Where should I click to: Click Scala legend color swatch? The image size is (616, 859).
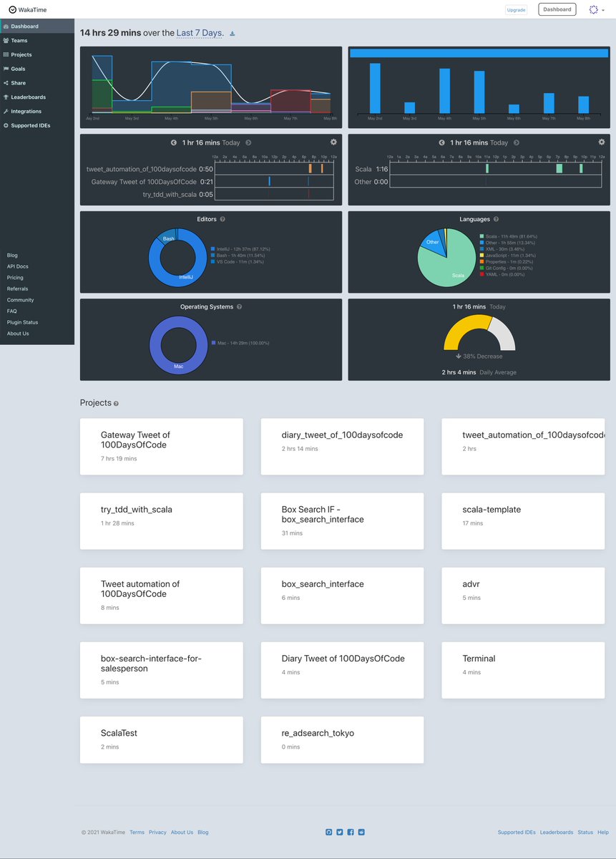(x=482, y=236)
